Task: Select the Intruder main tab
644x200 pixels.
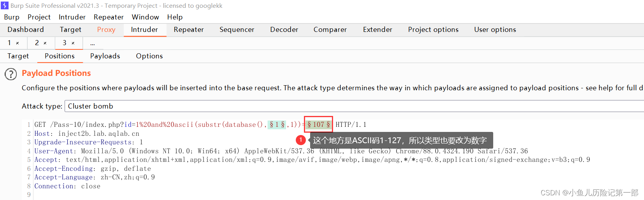Action: coord(145,30)
